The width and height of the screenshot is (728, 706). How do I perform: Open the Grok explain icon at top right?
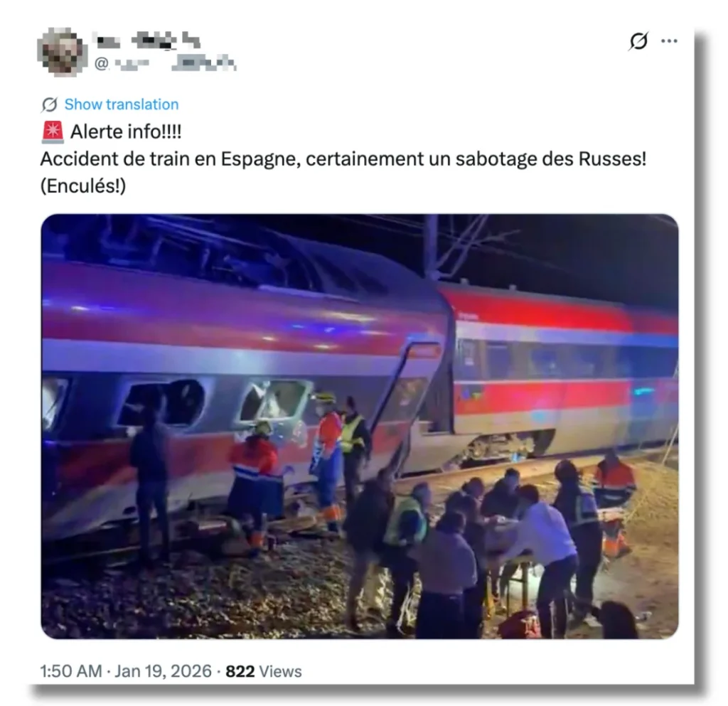(638, 41)
